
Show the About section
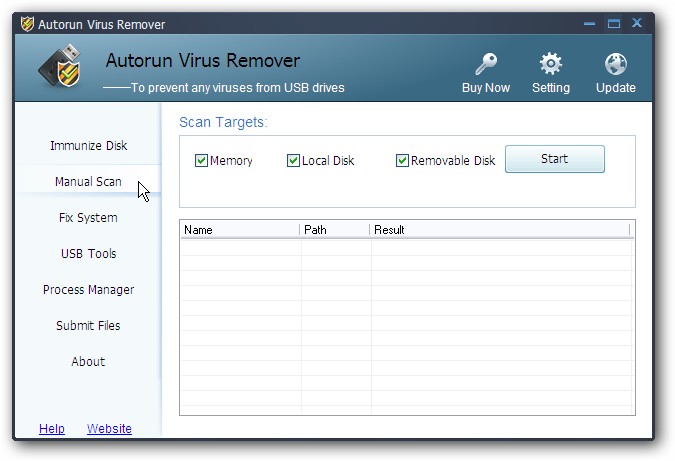click(x=88, y=362)
